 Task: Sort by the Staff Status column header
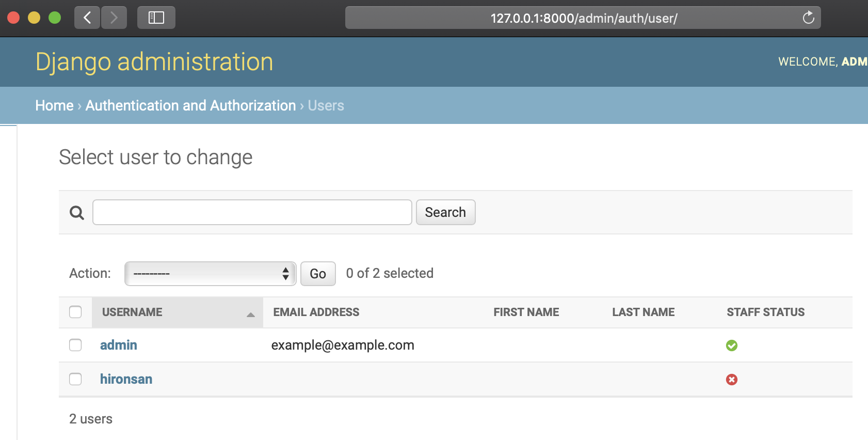[x=766, y=312]
